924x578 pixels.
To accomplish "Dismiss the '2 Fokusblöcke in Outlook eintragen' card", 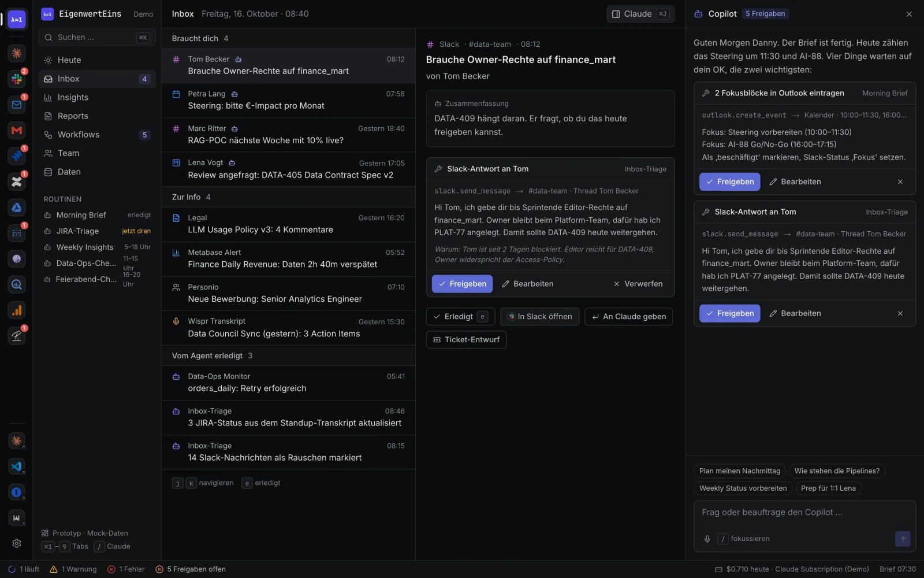I will [x=900, y=181].
